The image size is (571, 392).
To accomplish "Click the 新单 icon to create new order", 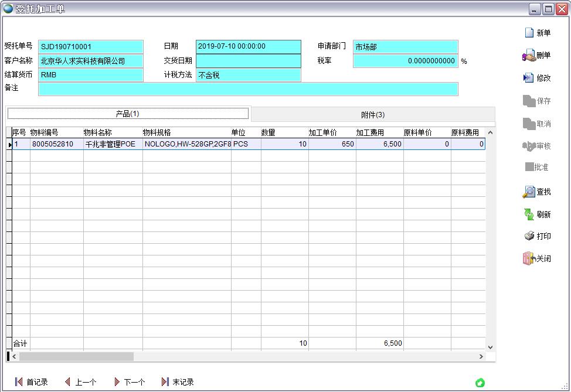I will 540,32.
